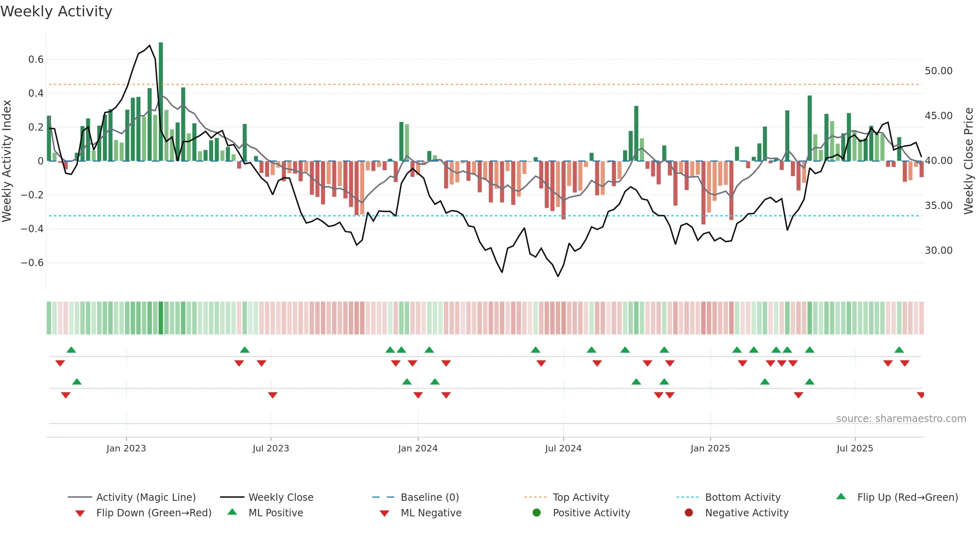Click the darkest green heatmap cell in color strip

[x=161, y=318]
